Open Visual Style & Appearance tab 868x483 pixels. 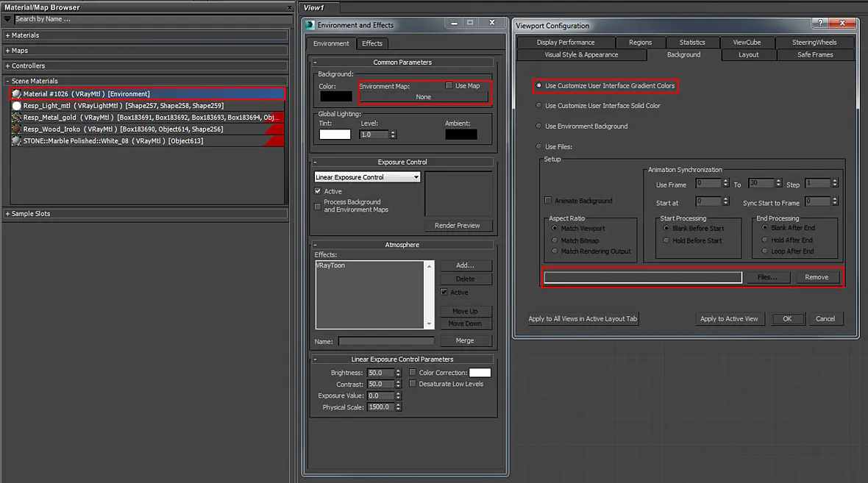coord(581,55)
